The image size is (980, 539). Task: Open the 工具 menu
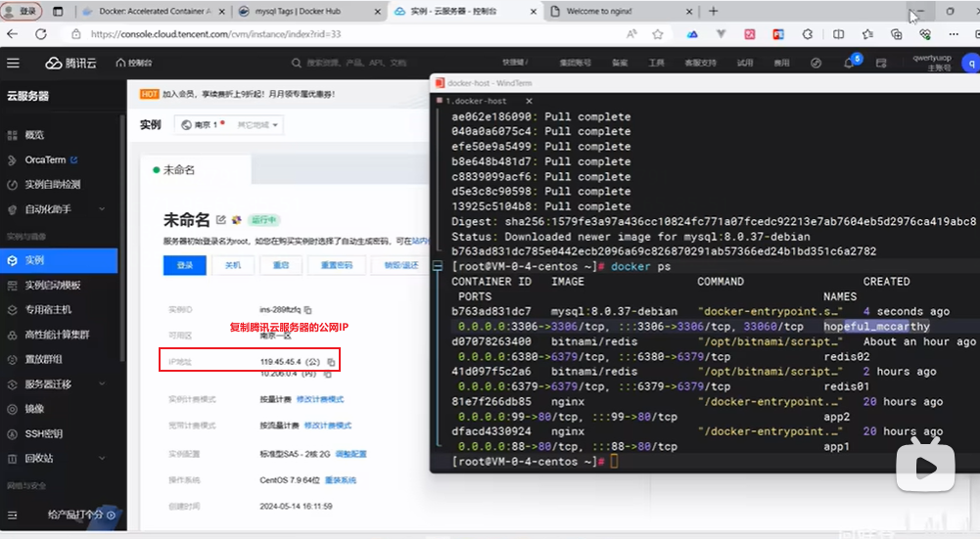click(x=656, y=63)
